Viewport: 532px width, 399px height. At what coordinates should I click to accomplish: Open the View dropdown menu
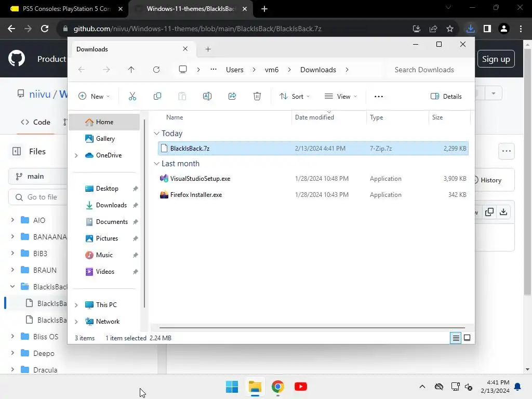[x=341, y=96]
